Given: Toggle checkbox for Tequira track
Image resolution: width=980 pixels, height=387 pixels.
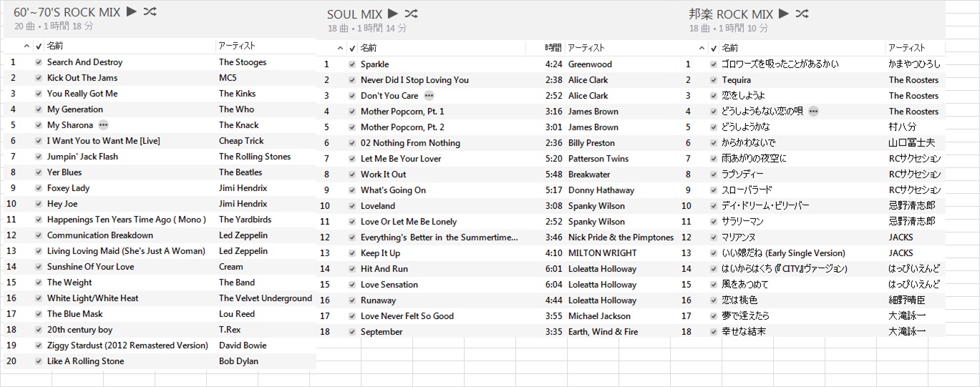Looking at the screenshot, I should (713, 80).
